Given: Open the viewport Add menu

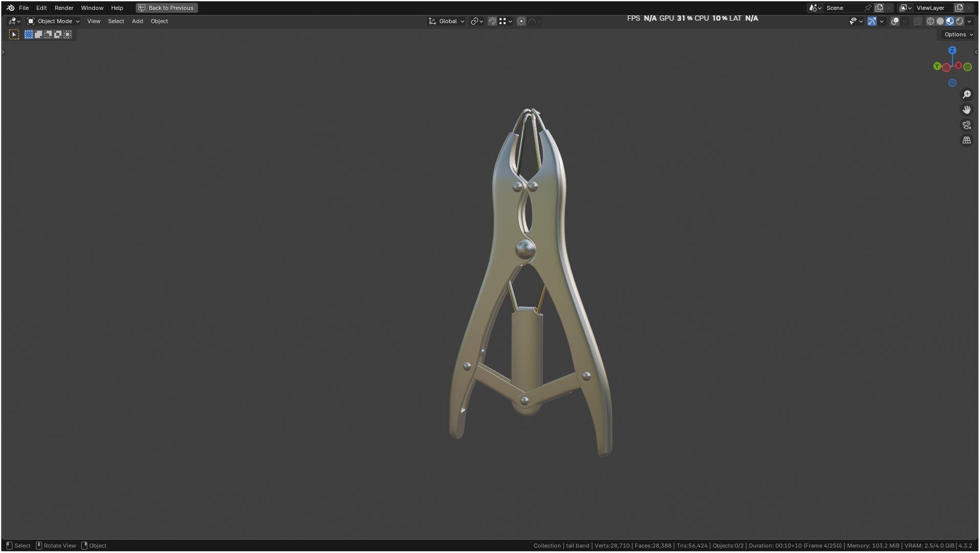Looking at the screenshot, I should (x=137, y=21).
